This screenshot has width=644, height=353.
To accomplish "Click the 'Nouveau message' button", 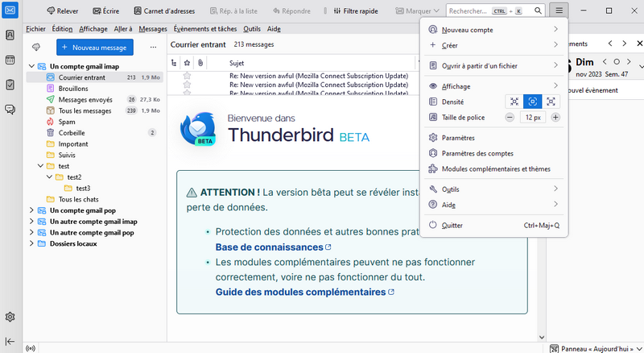I will 95,48.
